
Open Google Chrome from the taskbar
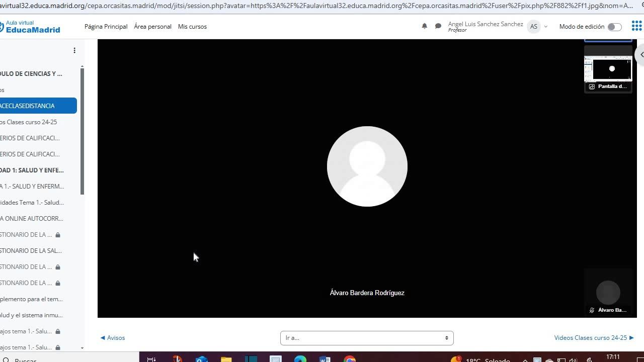coord(349,359)
